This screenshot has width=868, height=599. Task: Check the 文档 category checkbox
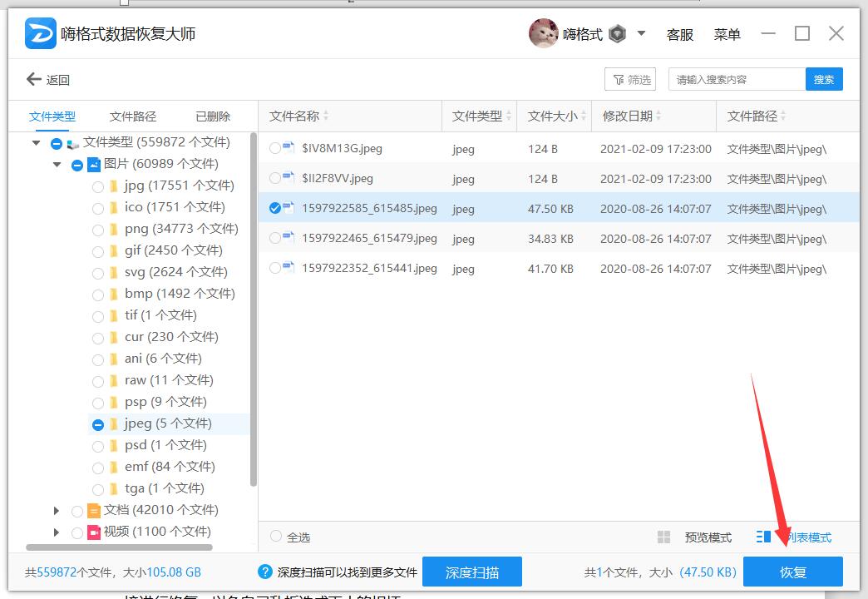click(77, 511)
